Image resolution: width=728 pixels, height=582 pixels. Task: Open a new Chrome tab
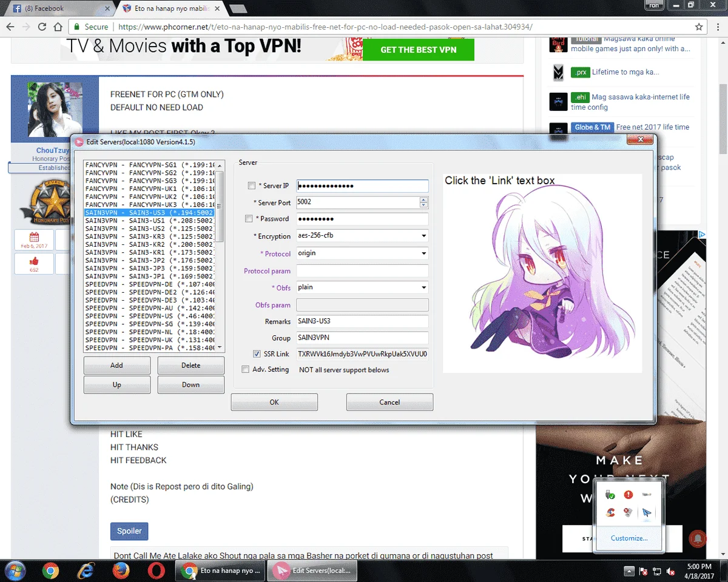(x=238, y=8)
